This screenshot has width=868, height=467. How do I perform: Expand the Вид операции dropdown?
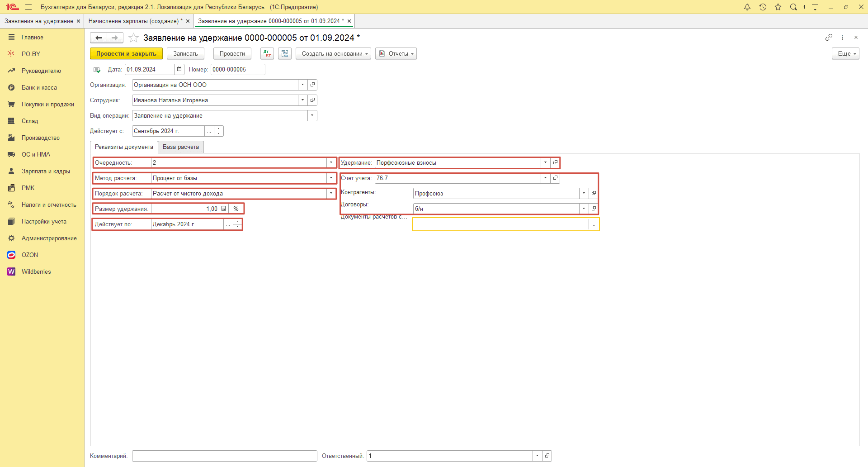[312, 115]
